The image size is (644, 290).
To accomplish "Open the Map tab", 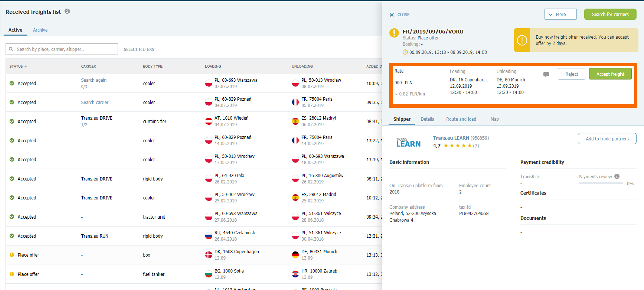I will (x=495, y=119).
